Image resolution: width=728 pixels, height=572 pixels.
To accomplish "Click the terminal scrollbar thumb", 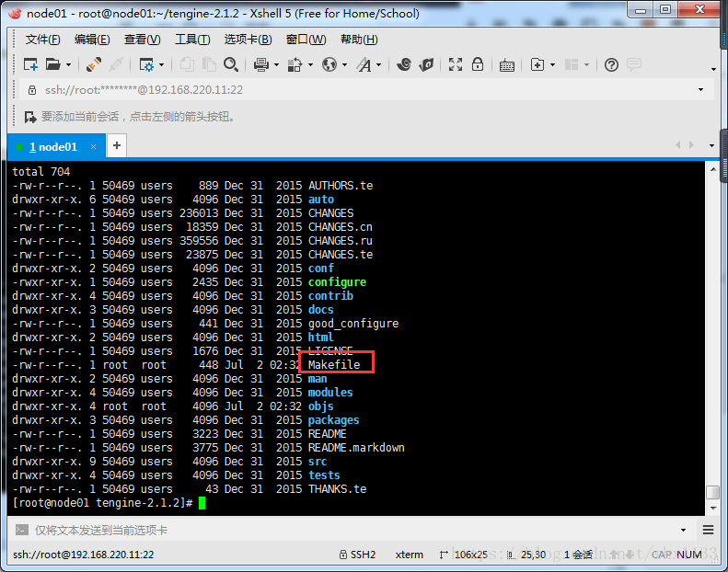I will (713, 492).
